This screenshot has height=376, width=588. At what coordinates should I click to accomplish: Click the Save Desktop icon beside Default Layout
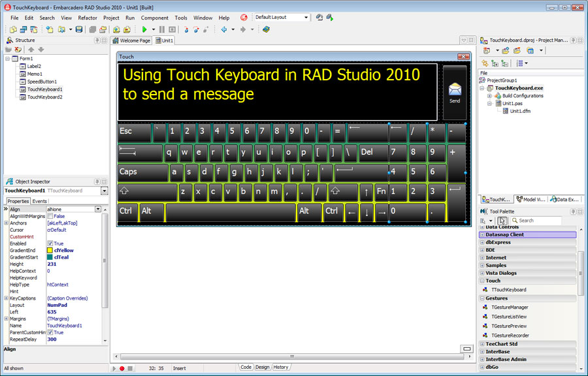click(x=319, y=17)
